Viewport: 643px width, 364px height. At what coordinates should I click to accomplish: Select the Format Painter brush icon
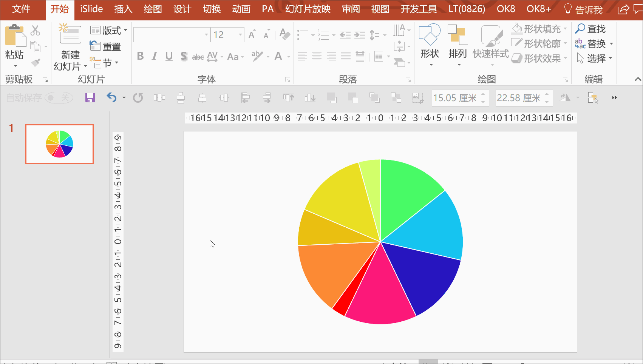pos(36,62)
